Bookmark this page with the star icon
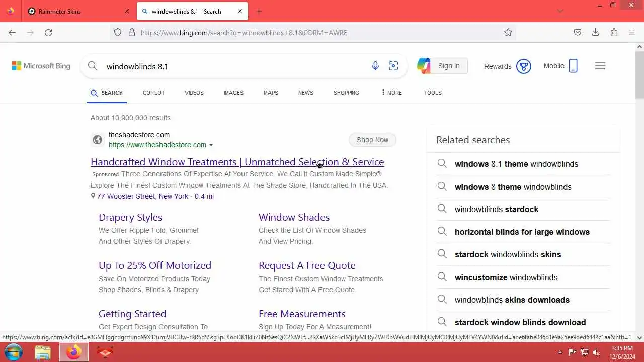The width and height of the screenshot is (644, 362). click(508, 32)
